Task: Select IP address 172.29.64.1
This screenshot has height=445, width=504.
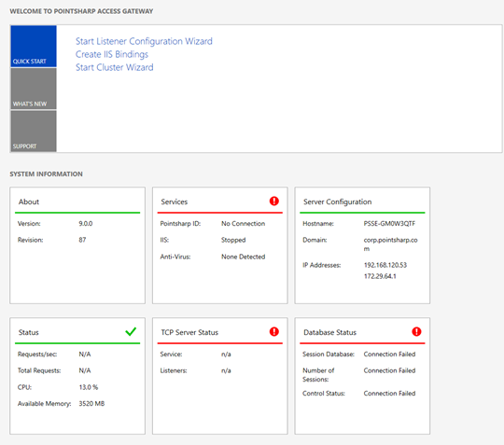Action: tap(380, 276)
